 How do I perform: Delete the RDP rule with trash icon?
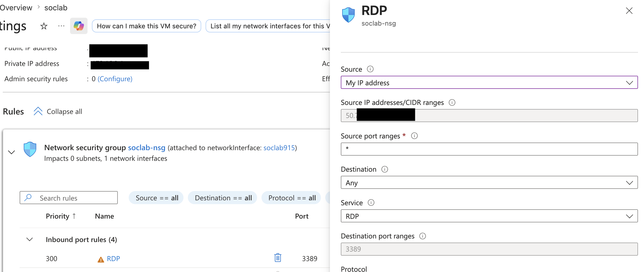coord(278,258)
